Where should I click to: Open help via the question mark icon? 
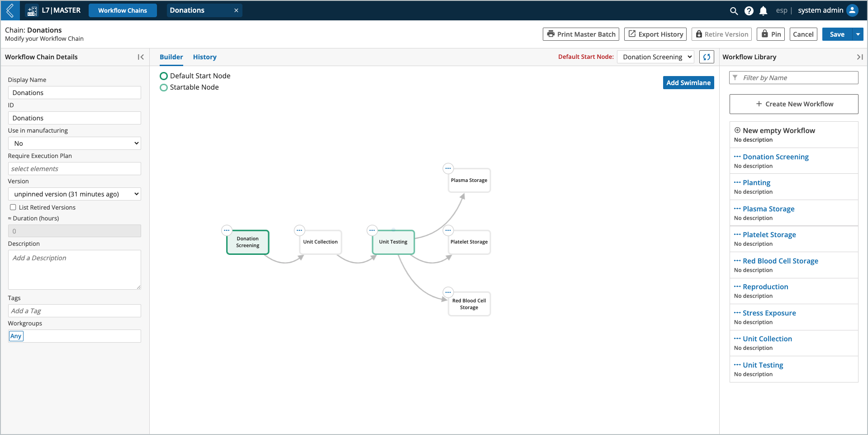pyautogui.click(x=749, y=11)
